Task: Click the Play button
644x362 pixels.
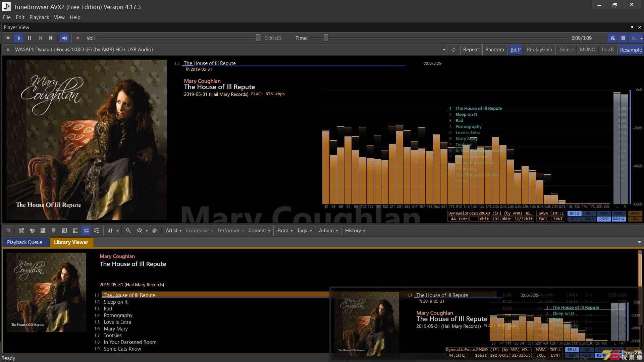Action: click(19, 38)
